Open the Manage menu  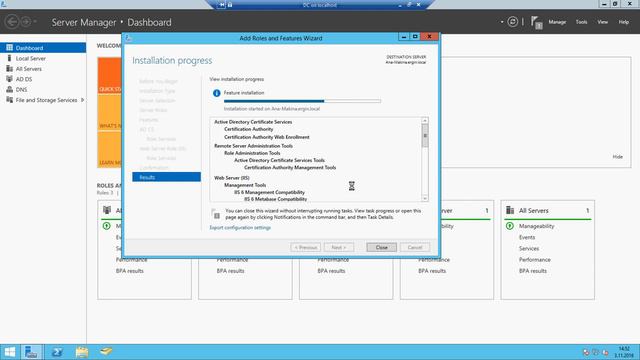tap(557, 22)
